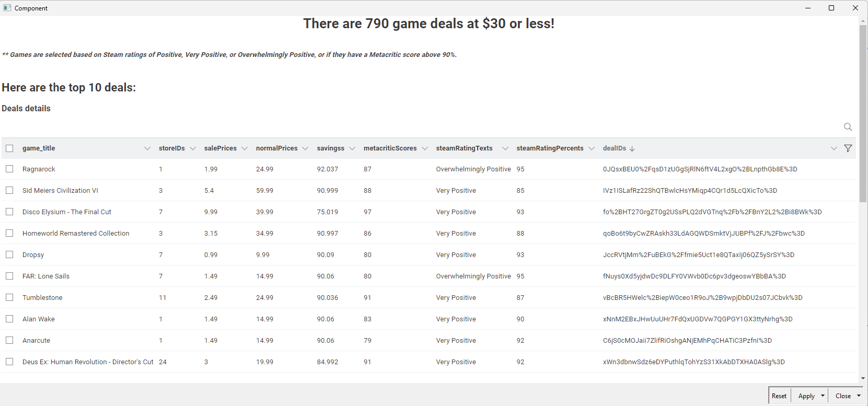Click the Close button
The height and width of the screenshot is (406, 868).
(x=843, y=396)
